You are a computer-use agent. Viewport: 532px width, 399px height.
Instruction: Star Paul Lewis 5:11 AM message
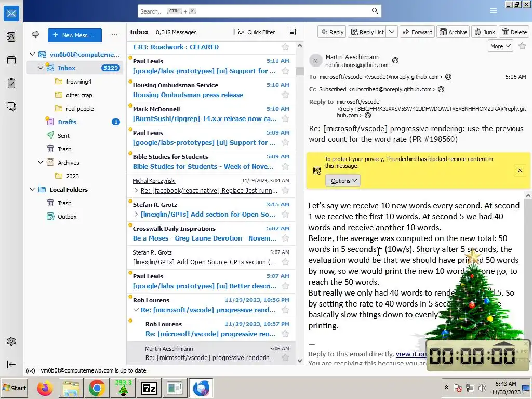coord(285,71)
